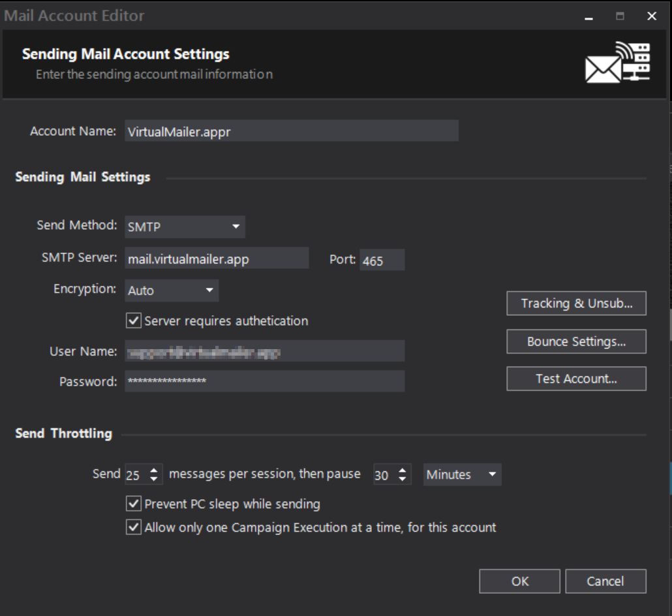The width and height of the screenshot is (672, 616).
Task: Click 'Enter the sending account mail information' text
Action: pos(154,74)
